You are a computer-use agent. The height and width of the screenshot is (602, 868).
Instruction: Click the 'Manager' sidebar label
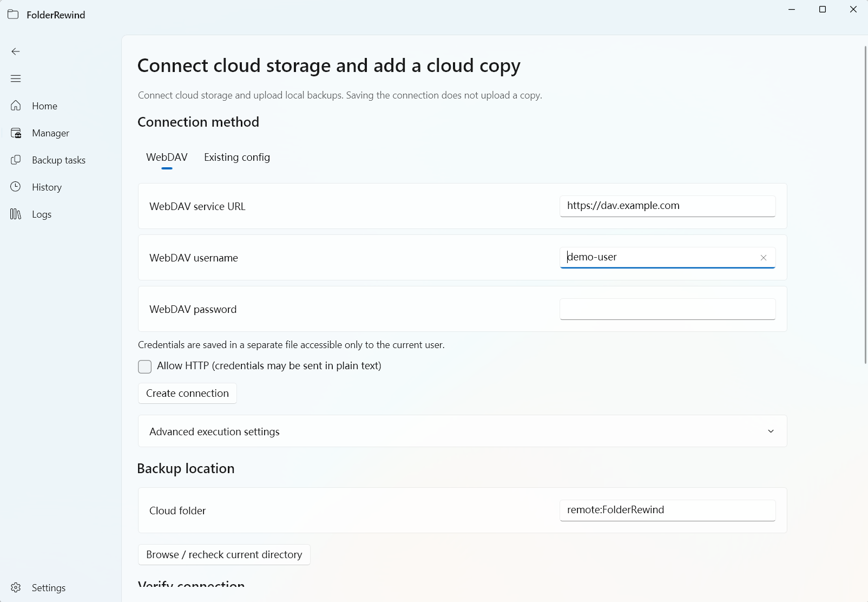[50, 133]
